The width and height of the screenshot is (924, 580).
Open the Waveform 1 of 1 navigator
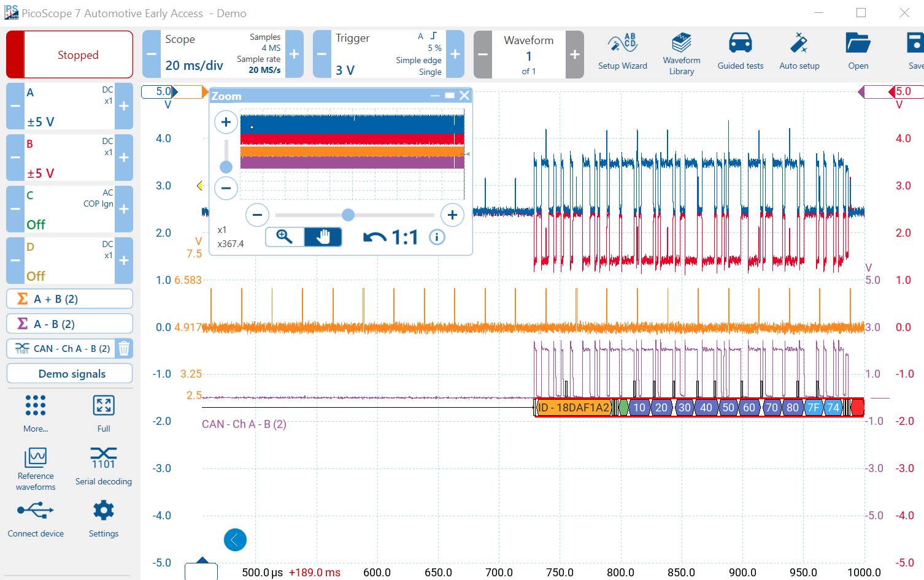529,54
